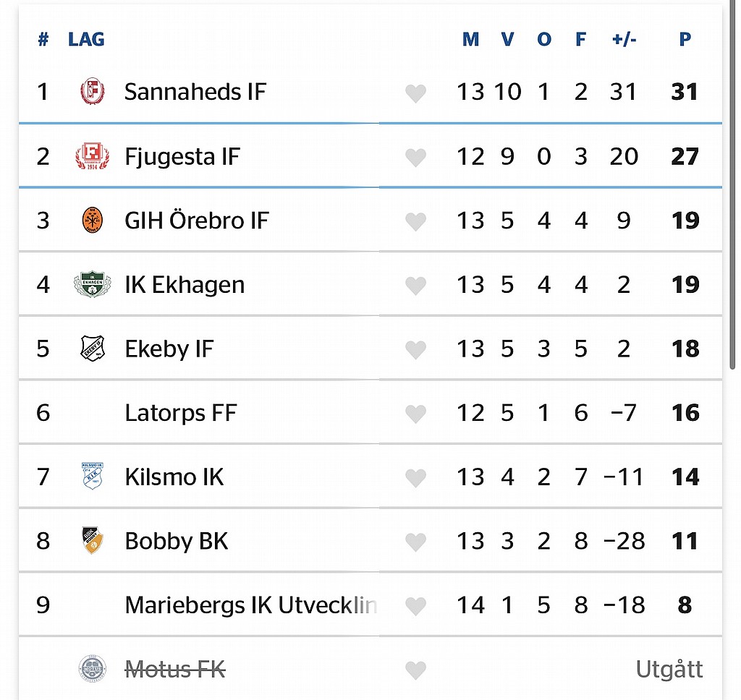Click the orange GIH Örebro IF badge
The image size is (741, 700).
coord(92,220)
